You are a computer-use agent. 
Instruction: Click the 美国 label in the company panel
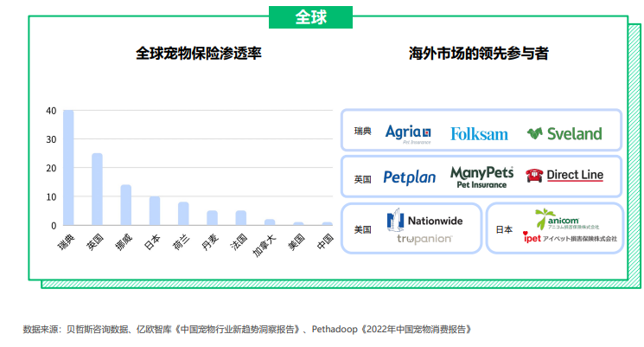[x=363, y=229]
